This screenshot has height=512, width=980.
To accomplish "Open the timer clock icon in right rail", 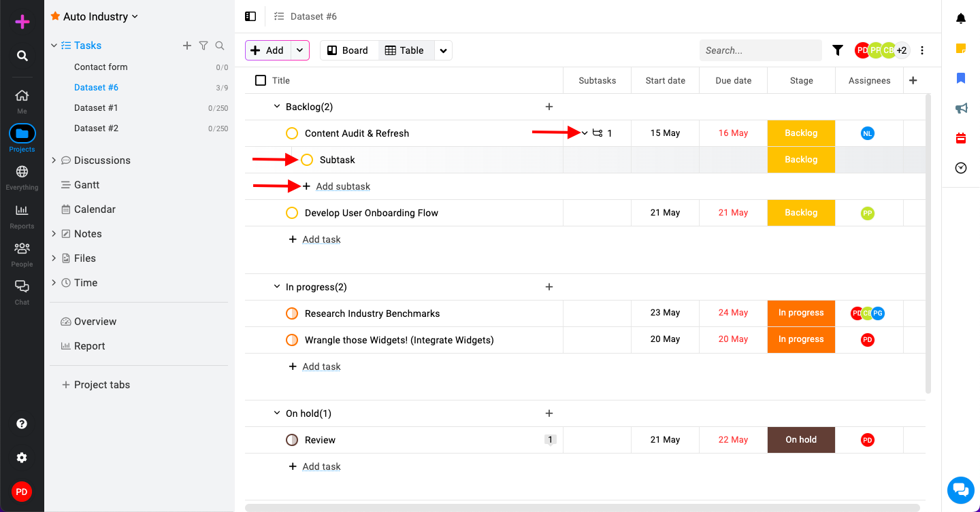I will [x=961, y=168].
